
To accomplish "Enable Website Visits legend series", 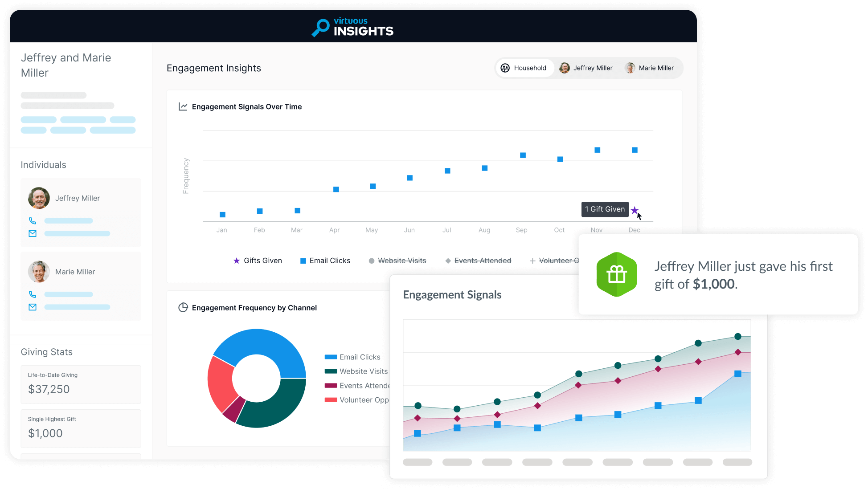I will [397, 261].
